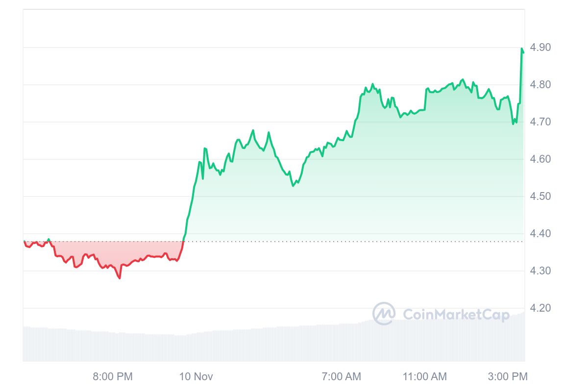Click the 11:00 AM time label

coord(425,376)
